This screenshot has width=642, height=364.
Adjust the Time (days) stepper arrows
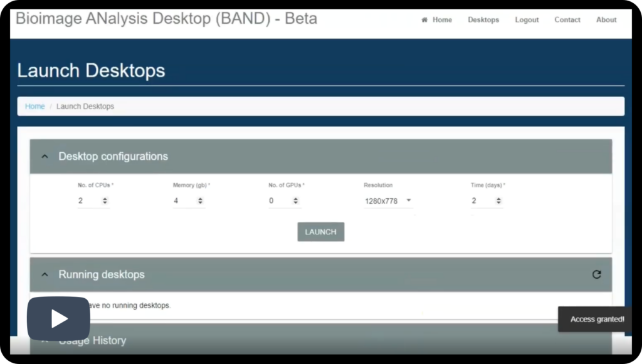(498, 201)
